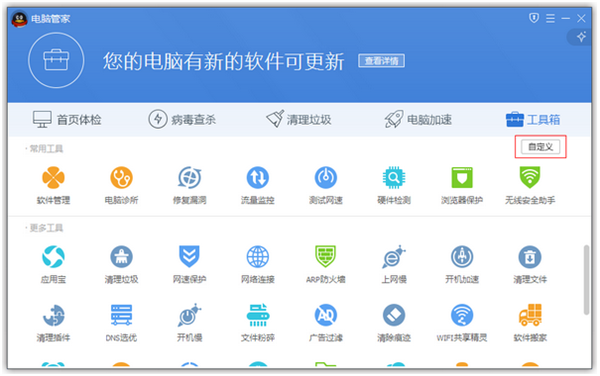Open the main menu hamburger icon

coord(550,18)
